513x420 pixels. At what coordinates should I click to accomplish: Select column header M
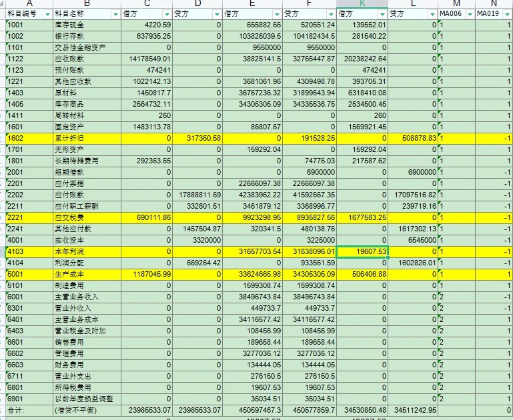(x=457, y=3)
